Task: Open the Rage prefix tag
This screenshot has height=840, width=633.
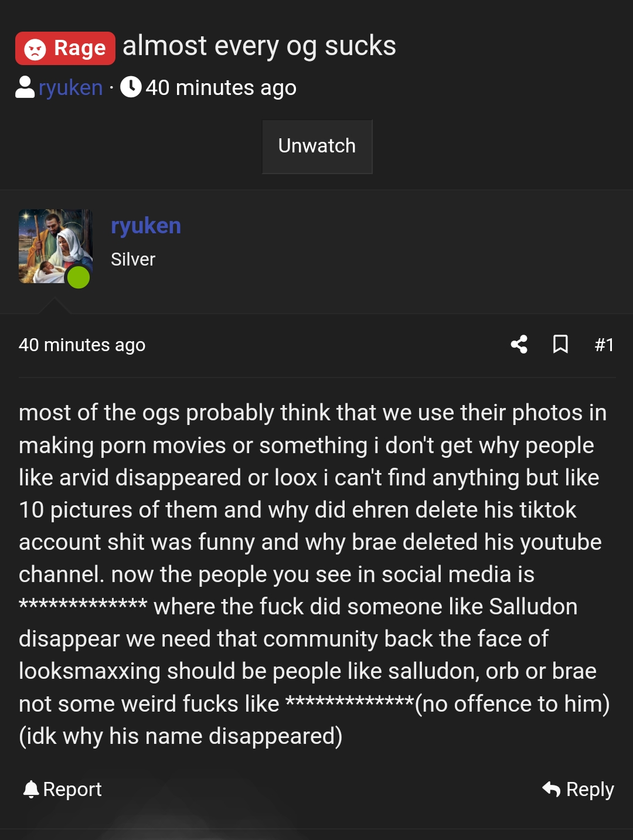Action: (x=65, y=48)
